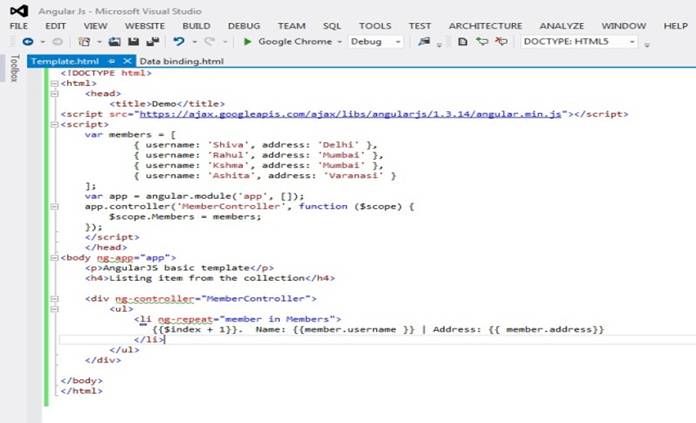
Task: Open the Navigate Backward history dropdown arrow
Action: tap(43, 42)
